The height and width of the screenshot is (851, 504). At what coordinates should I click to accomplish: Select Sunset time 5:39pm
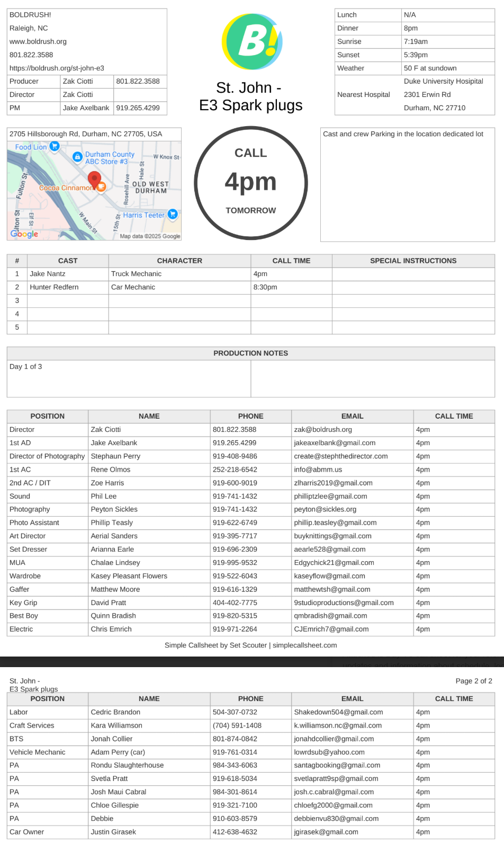pyautogui.click(x=416, y=55)
